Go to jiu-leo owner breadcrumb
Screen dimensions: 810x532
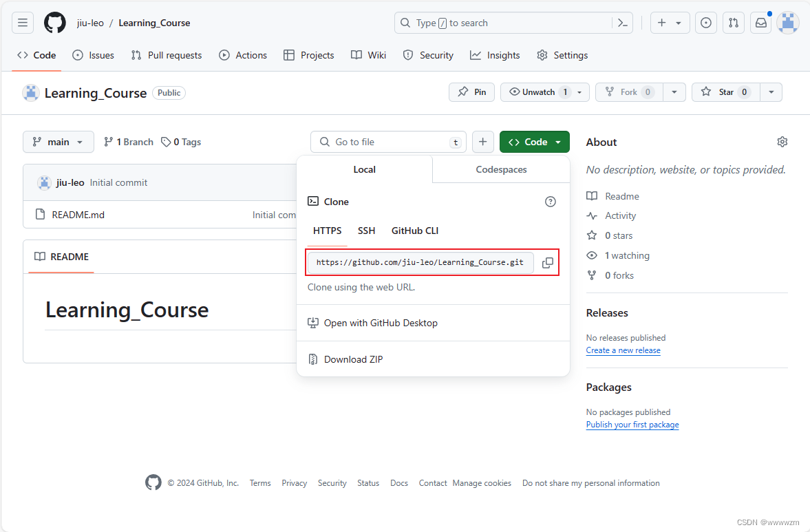(x=90, y=23)
